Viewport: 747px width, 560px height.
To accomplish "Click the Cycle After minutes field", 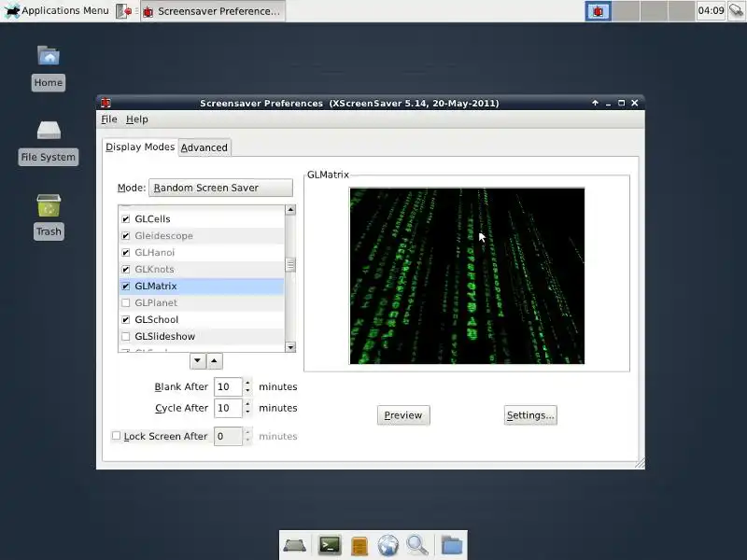I will tap(228, 408).
